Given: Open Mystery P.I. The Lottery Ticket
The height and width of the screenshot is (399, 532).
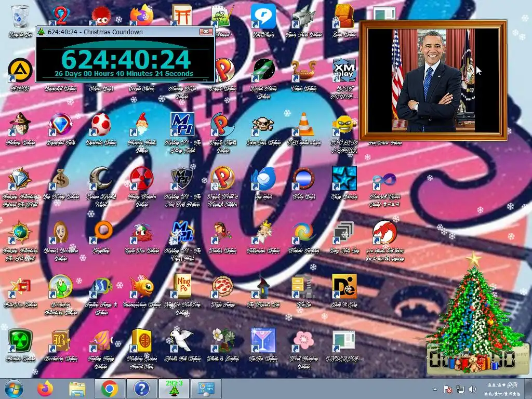Looking at the screenshot, I should point(182,124).
